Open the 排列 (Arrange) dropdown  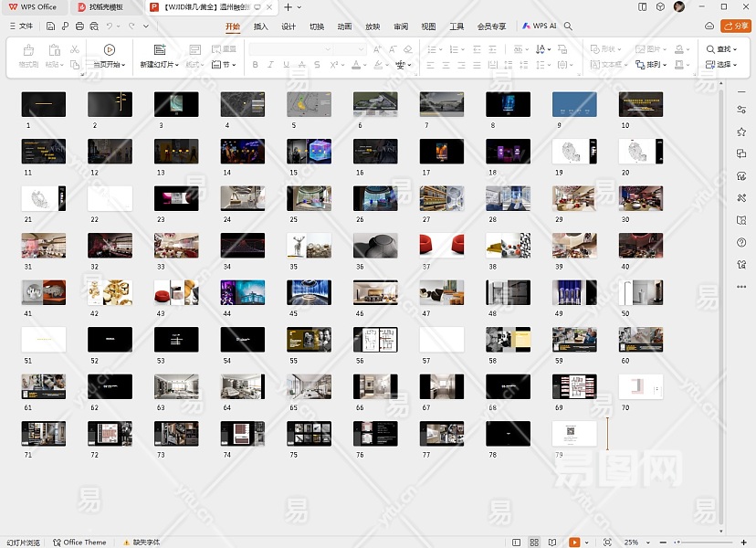pos(656,65)
